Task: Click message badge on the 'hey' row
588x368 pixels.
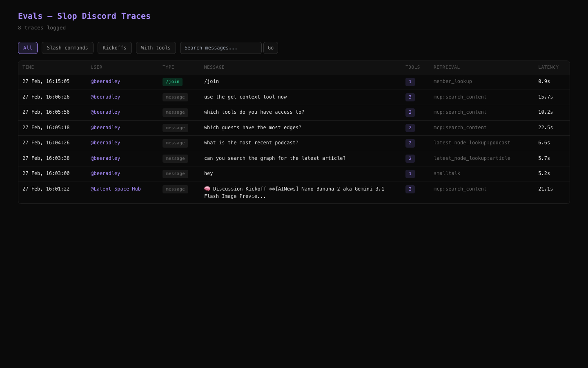Action: click(175, 174)
